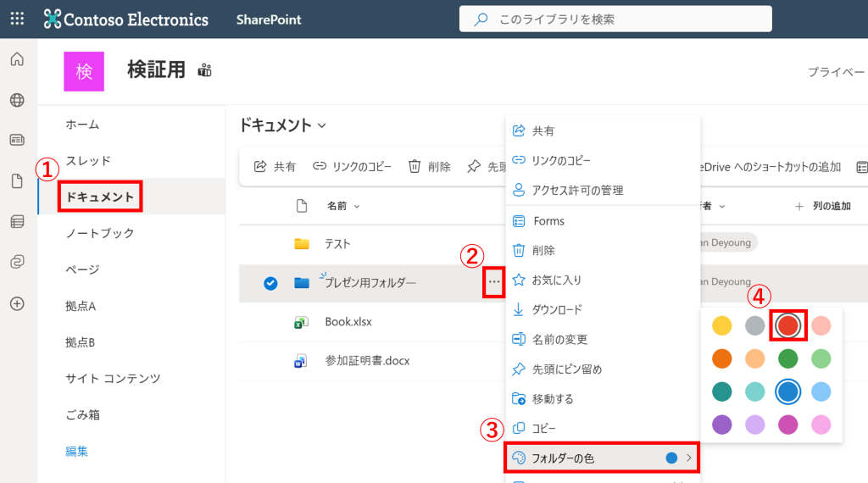The height and width of the screenshot is (483, 868).
Task: Click the Word icon for 参加証明書.docx
Action: point(300,361)
